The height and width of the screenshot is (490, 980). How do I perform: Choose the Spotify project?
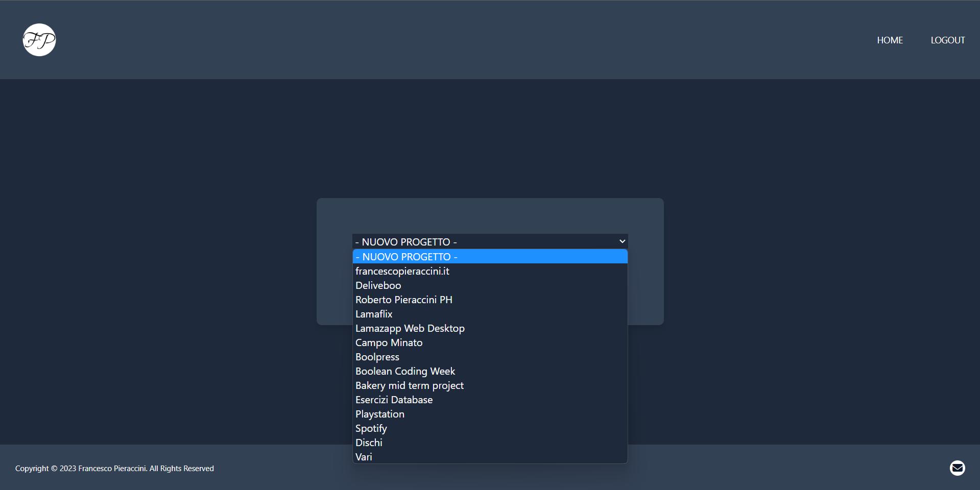[490, 428]
